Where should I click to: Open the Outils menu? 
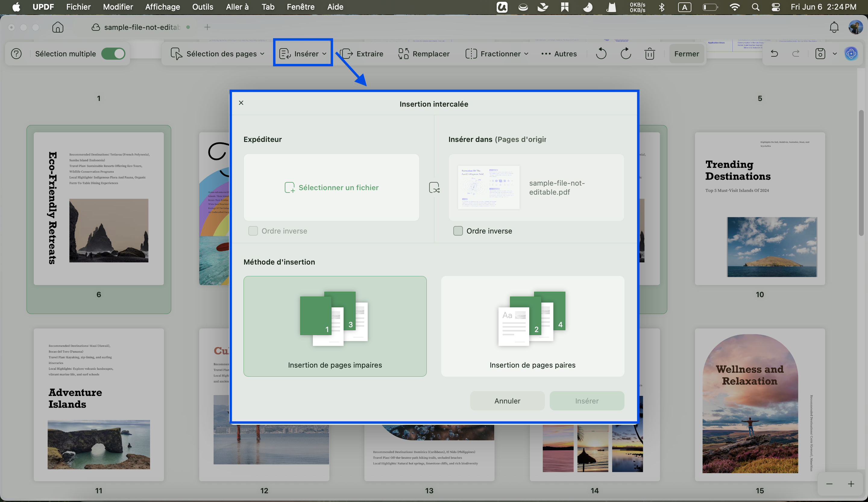203,7
